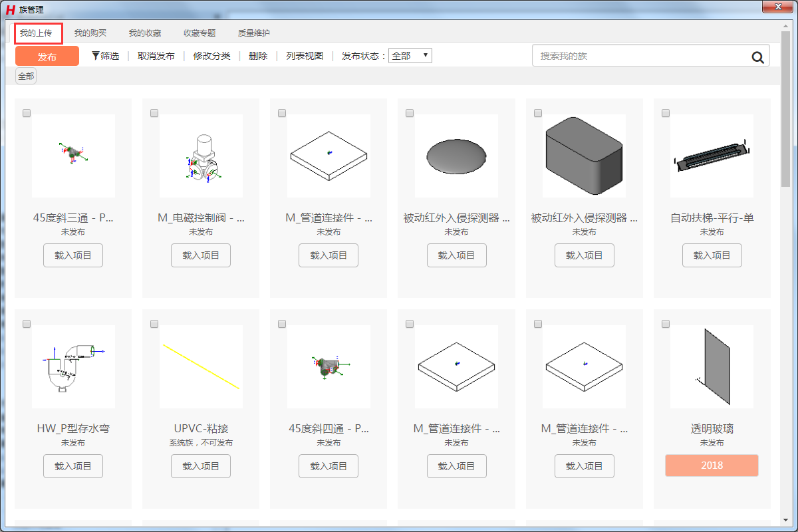The height and width of the screenshot is (532, 798).
Task: Load M_电磁控制阀 with its 载入项目 button
Action: click(201, 255)
